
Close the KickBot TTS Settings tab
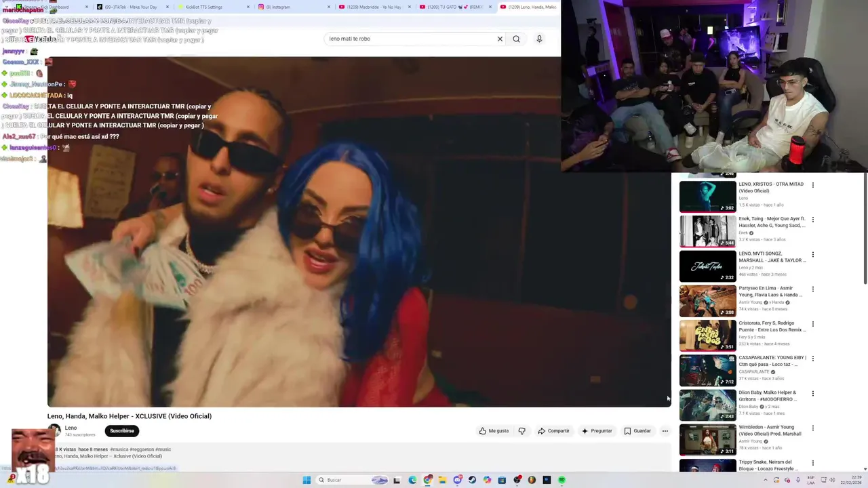(x=248, y=7)
